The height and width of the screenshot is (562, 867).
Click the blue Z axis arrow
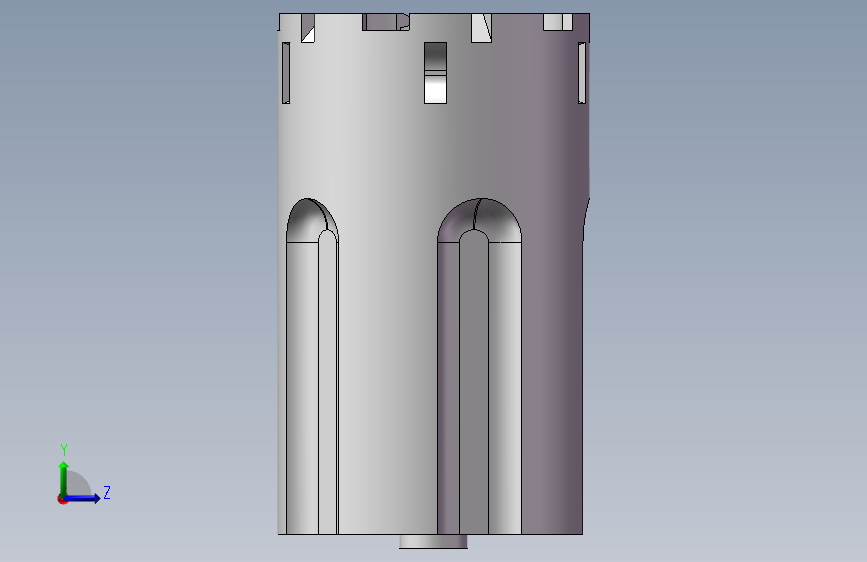pyautogui.click(x=82, y=498)
